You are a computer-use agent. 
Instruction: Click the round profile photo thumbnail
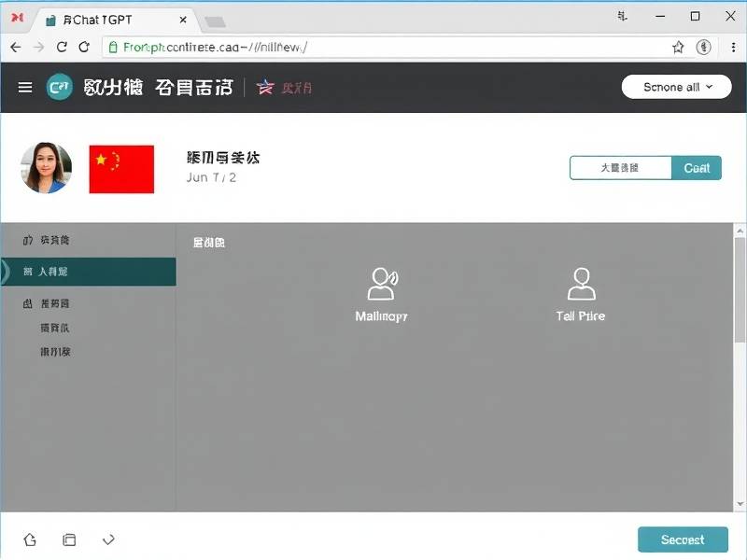tap(46, 168)
